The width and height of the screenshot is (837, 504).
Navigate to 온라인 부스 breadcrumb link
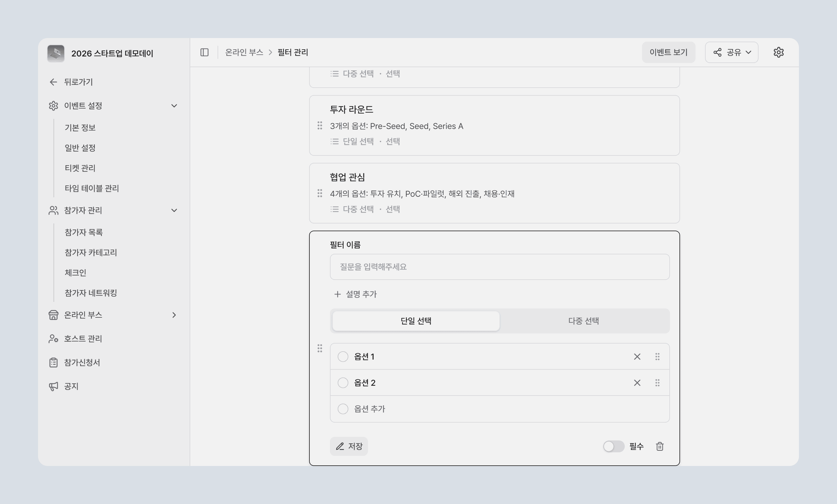(244, 52)
